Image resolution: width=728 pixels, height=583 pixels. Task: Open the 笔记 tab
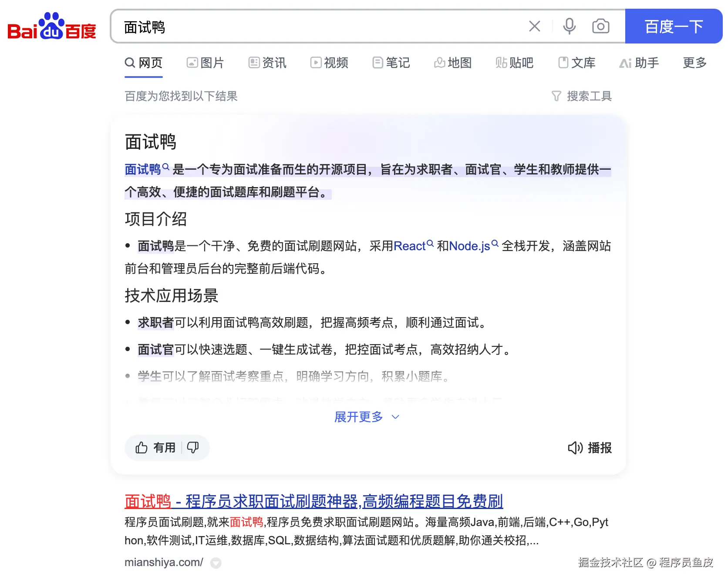pyautogui.click(x=391, y=63)
